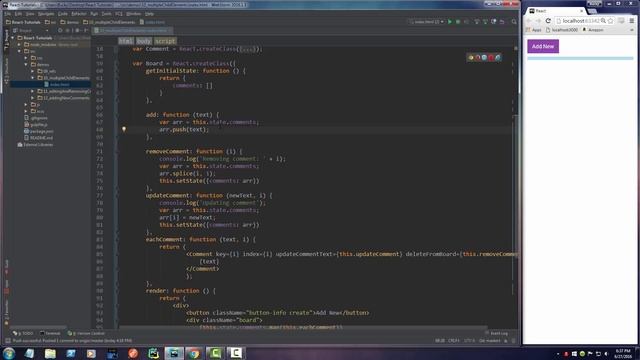The height and width of the screenshot is (360, 640).
Task: Click the demos breadcrumb in navigation bar
Action: [69, 22]
